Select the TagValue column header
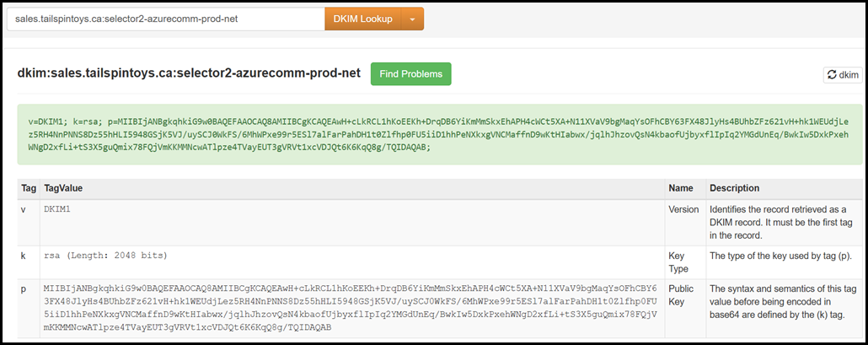 coord(63,188)
